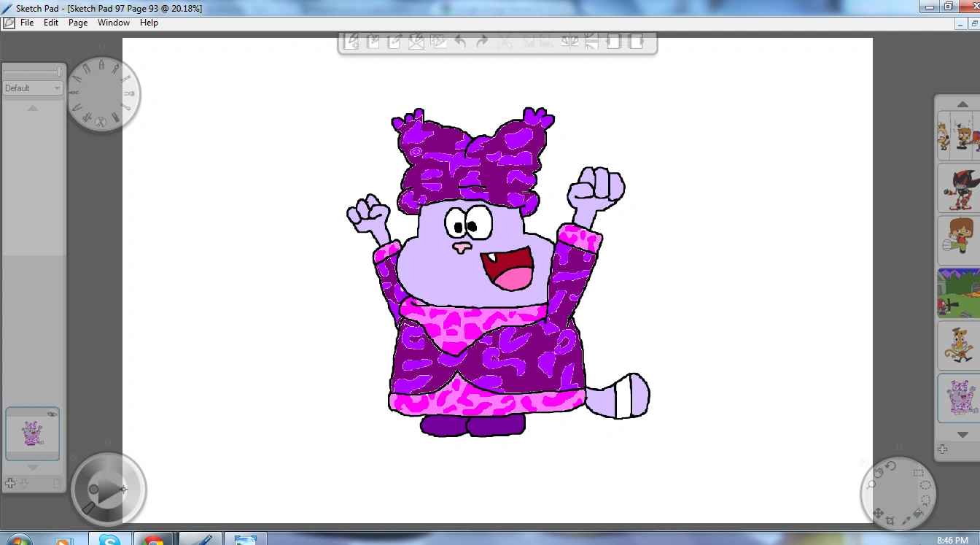Click the undo arrow in top toolbar
The height and width of the screenshot is (545, 980).
click(x=460, y=42)
